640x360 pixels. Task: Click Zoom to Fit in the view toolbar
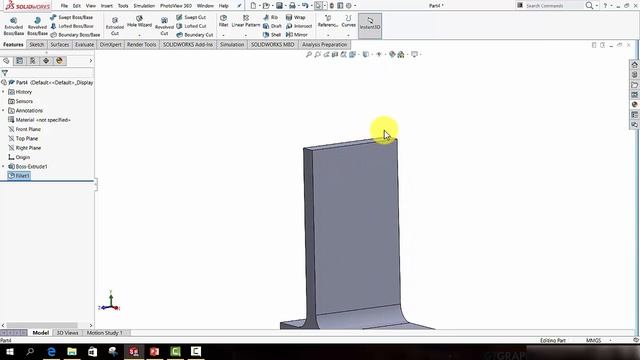[309, 54]
